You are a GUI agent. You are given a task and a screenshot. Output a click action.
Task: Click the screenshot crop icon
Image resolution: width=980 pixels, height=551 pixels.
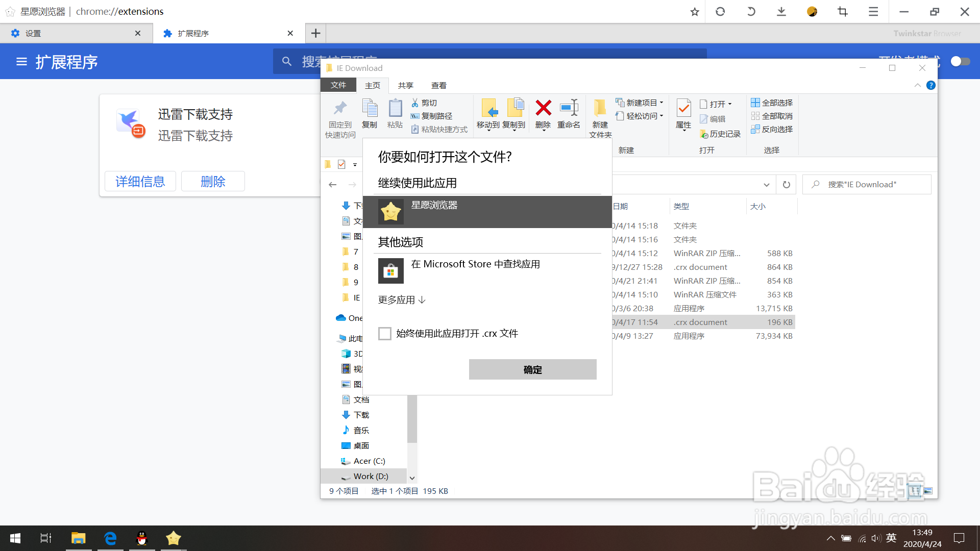843,11
